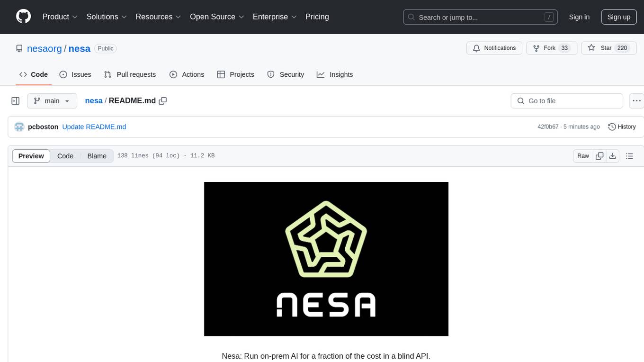Screen dimensions: 644x362
Task: Sign in to GitHub
Action: point(579,17)
